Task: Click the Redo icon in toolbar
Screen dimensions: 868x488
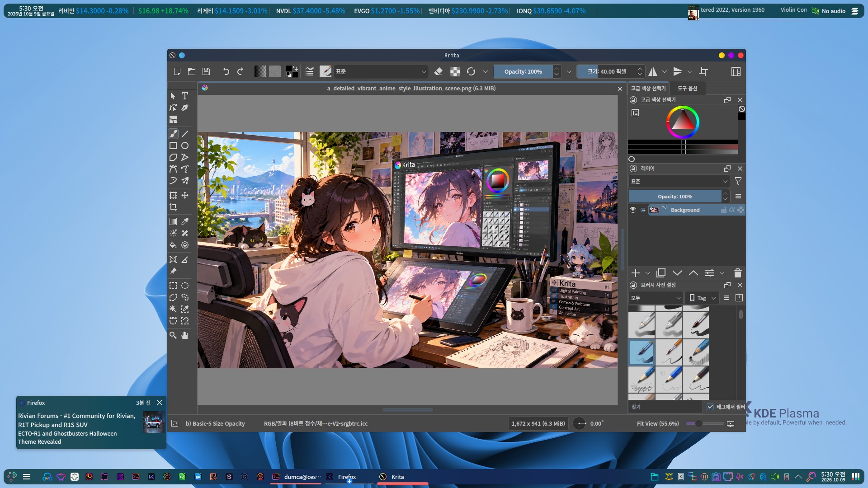Action: 241,71
